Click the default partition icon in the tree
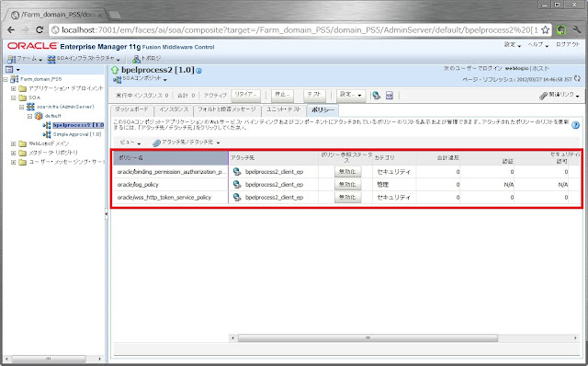The height and width of the screenshot is (366, 588). point(39,116)
